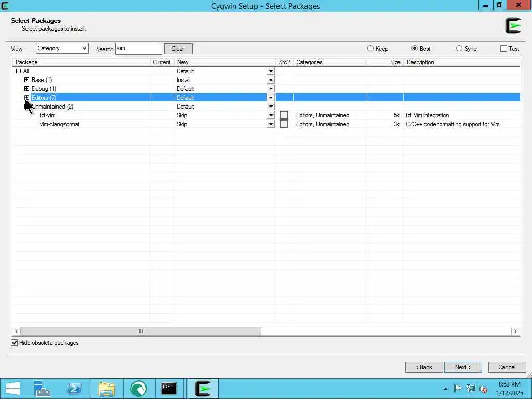This screenshot has height=399, width=532.
Task: Click the muted volume tray icon
Action: 483,389
